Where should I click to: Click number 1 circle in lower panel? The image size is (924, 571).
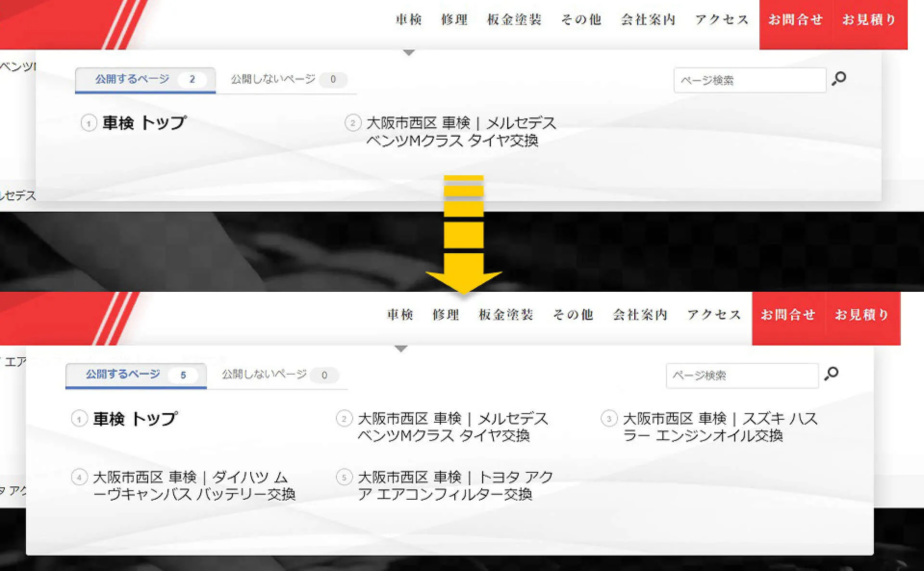(79, 418)
